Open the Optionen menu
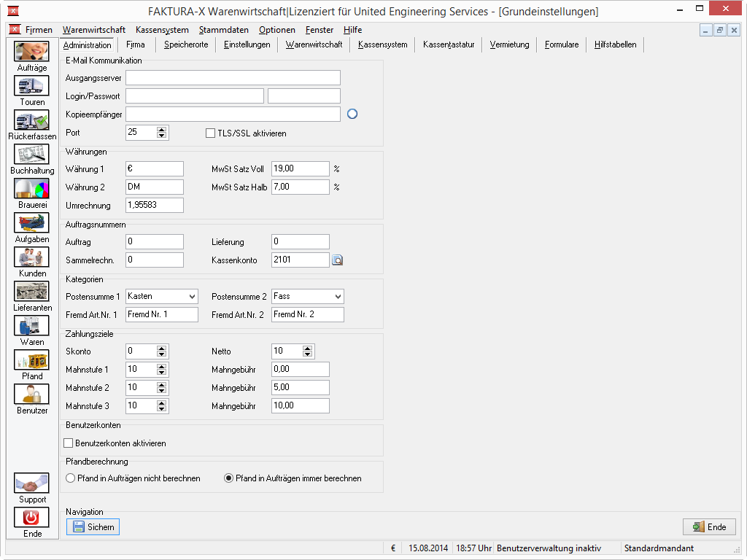 [277, 30]
